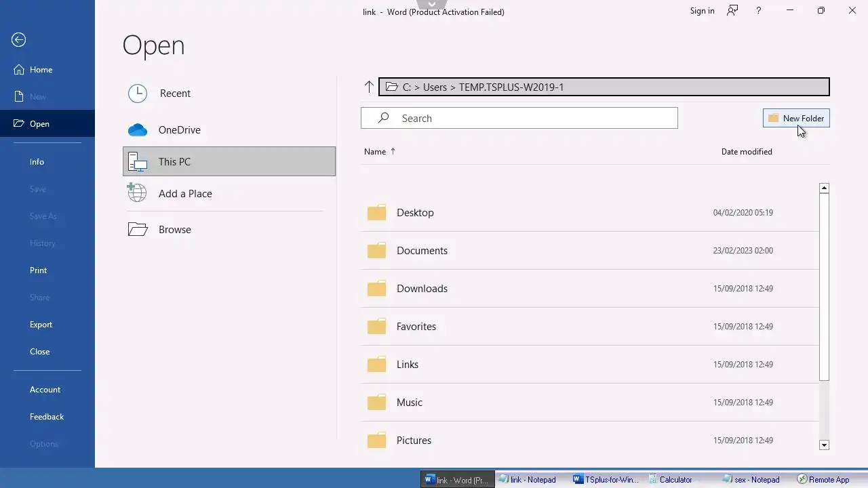Select the link - Word taskbar button
The height and width of the screenshot is (488, 868).
(457, 479)
